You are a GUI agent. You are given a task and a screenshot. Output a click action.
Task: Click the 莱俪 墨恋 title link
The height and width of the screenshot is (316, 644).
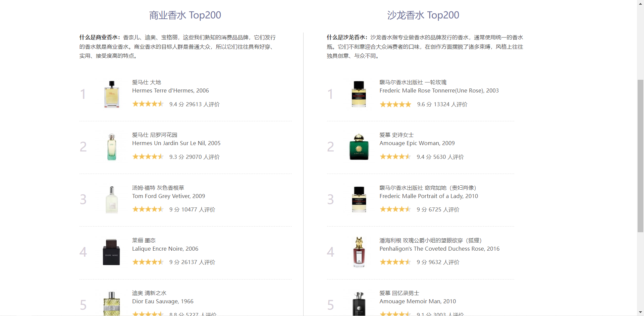click(144, 241)
